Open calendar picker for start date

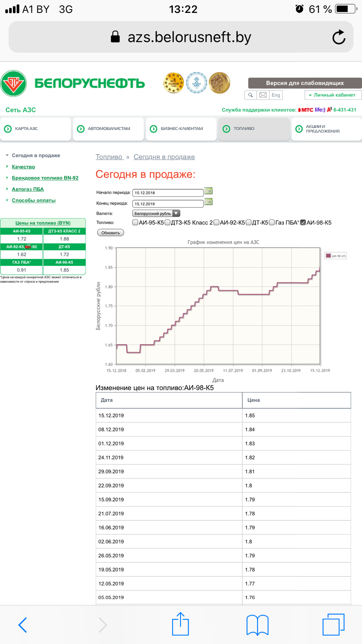[208, 191]
